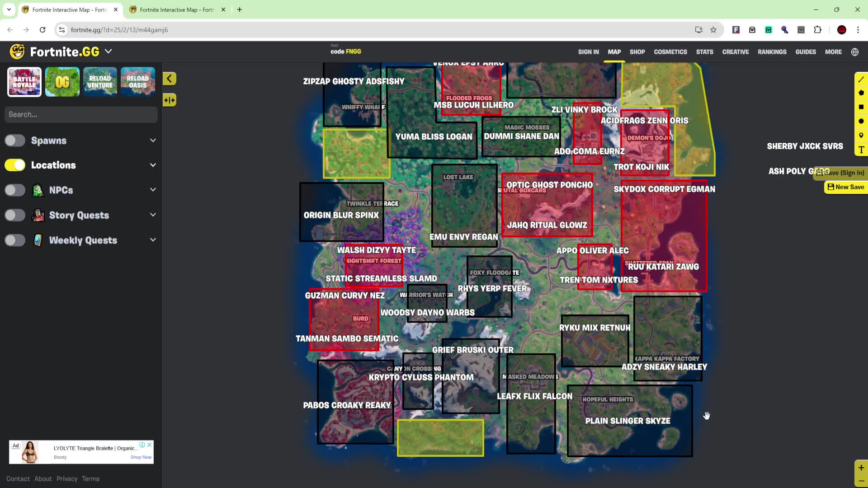This screenshot has width=868, height=488.
Task: Click the Fortnite.GG logo
Action: (54, 52)
